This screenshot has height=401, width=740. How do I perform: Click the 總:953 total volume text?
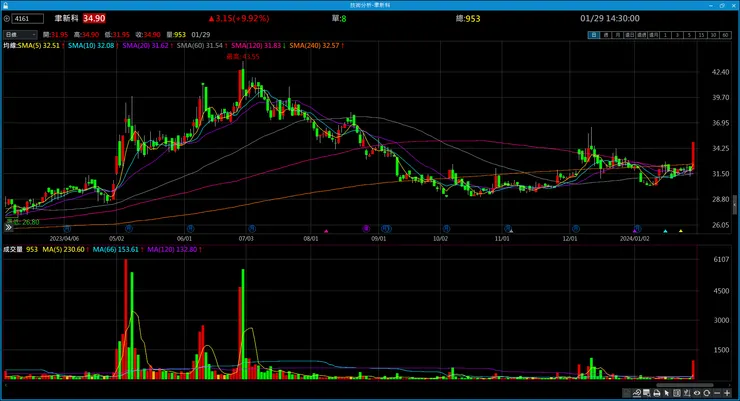click(468, 18)
